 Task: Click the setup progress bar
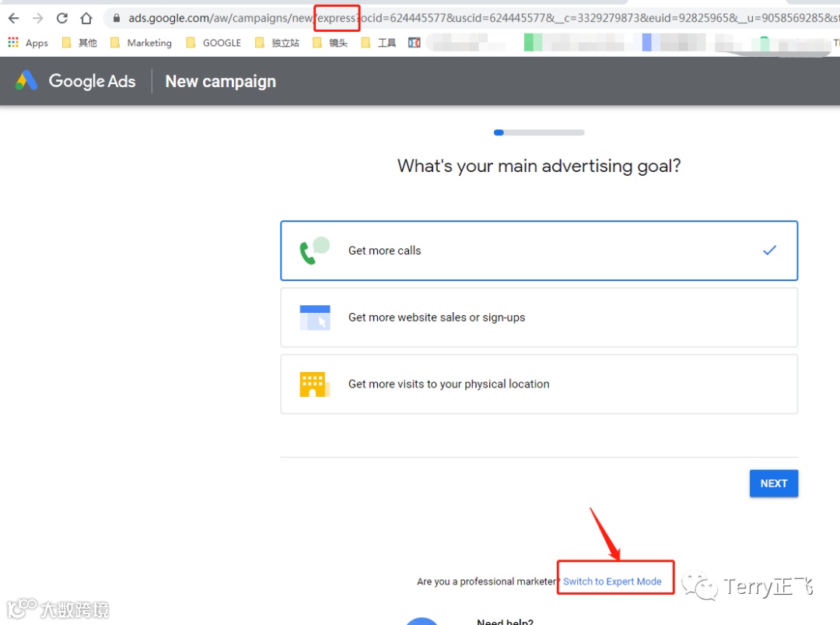pyautogui.click(x=539, y=132)
